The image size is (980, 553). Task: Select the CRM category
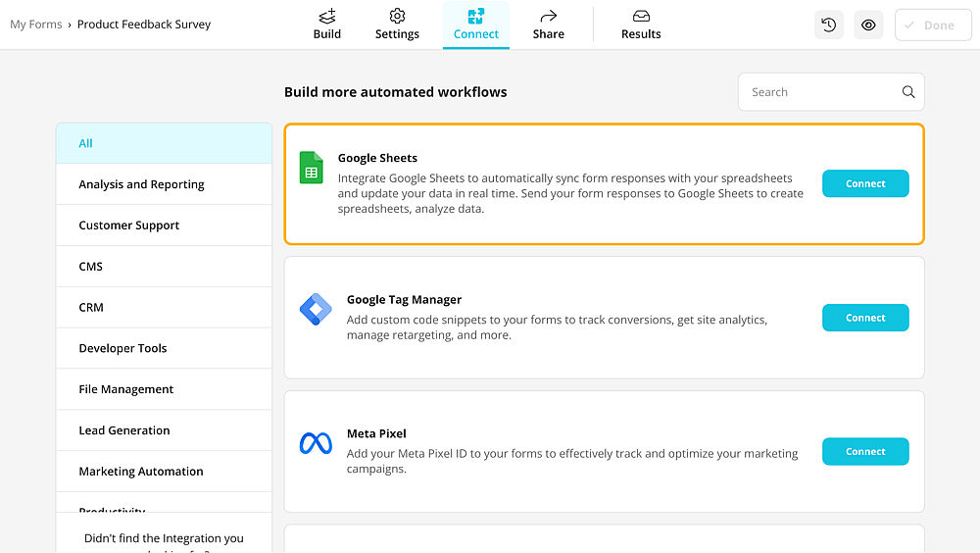pos(164,307)
